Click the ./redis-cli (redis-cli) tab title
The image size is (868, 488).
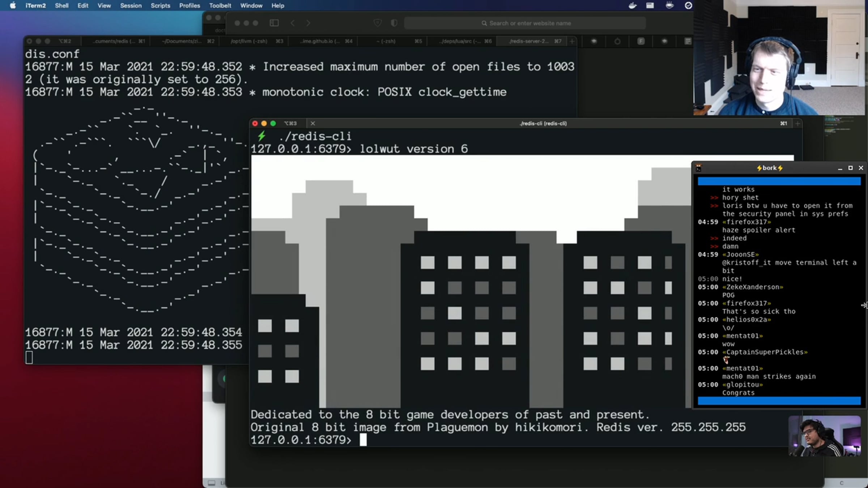tap(543, 124)
